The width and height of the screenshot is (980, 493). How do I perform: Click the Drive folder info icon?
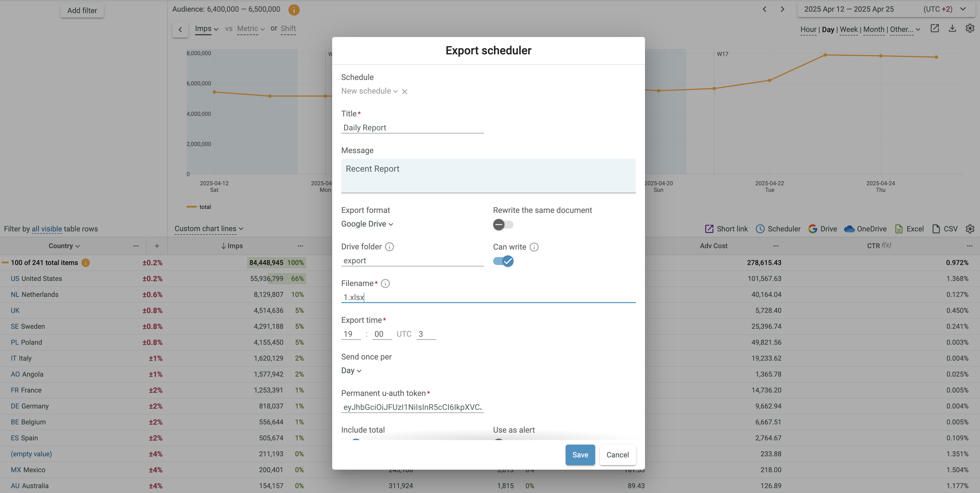(x=389, y=247)
